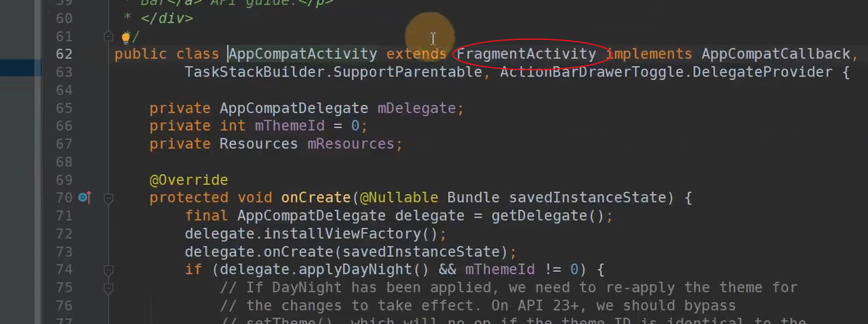868x324 pixels.
Task: Click the mResources field name
Action: coord(351,144)
